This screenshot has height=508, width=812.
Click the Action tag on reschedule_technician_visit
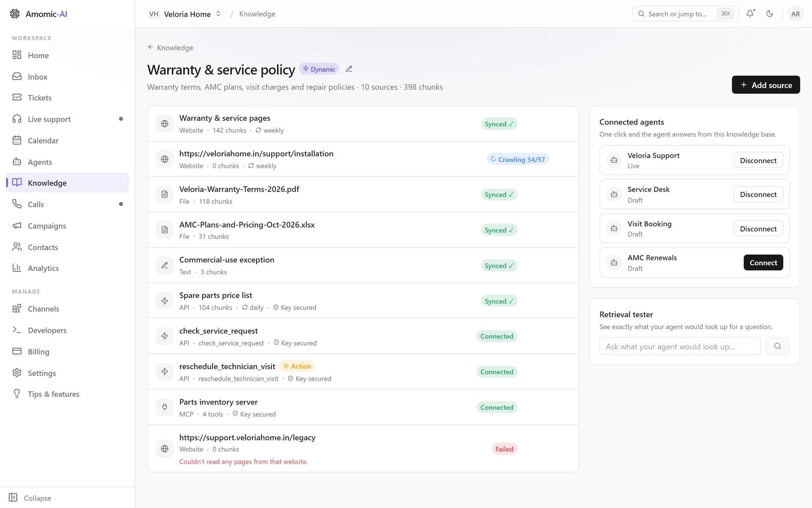pyautogui.click(x=297, y=366)
